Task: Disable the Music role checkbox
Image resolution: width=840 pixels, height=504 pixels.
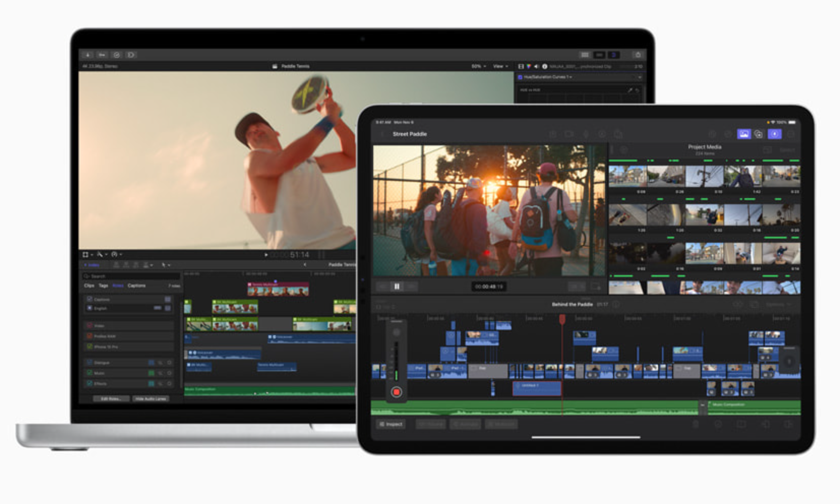Action: coord(90,373)
